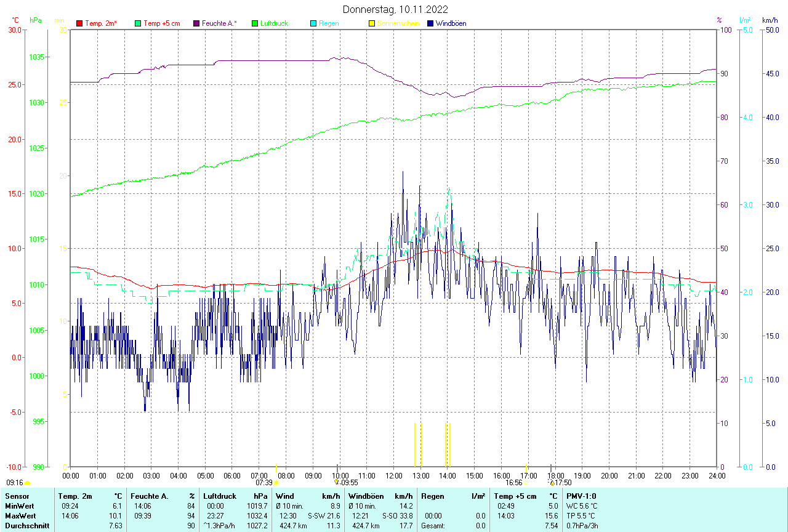Click the 'hPa' axis unit at top left

coord(36,20)
